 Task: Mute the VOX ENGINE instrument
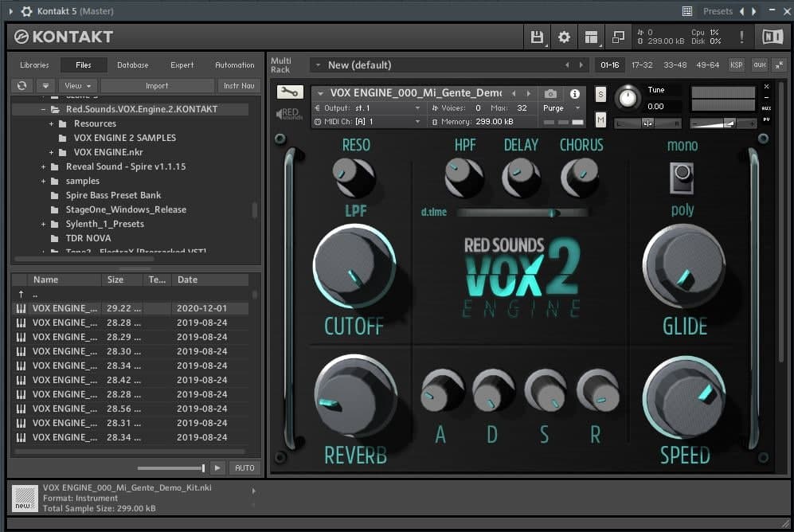pos(600,120)
